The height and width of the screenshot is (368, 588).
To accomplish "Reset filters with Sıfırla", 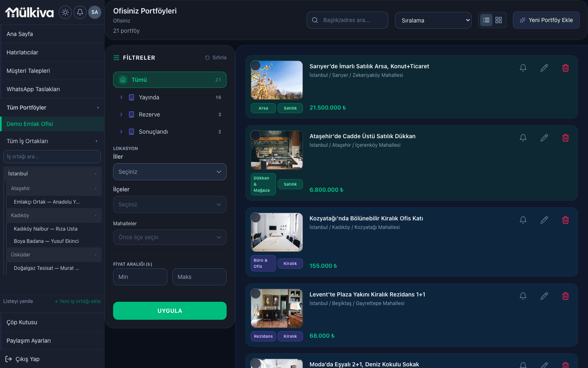I will (216, 58).
